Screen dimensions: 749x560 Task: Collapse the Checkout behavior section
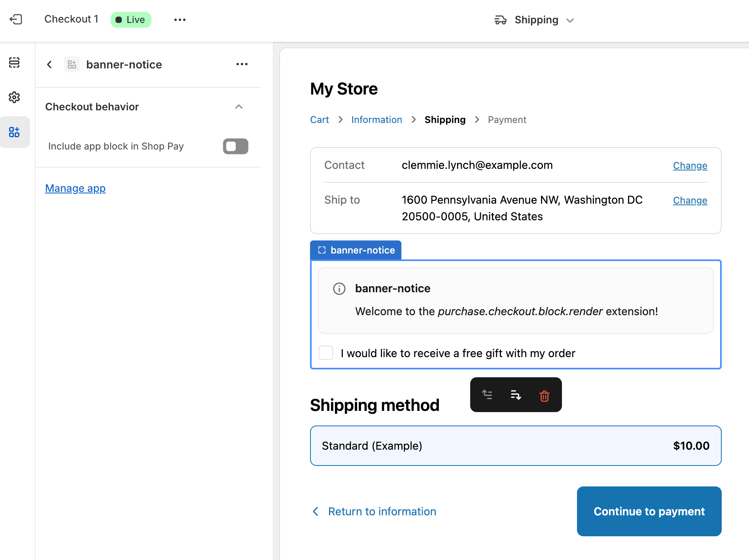pyautogui.click(x=238, y=107)
